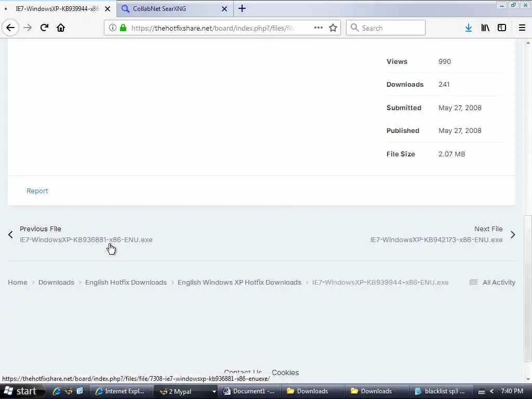Toggle the sidebar view icon
The width and height of the screenshot is (532, 399).
tap(502, 28)
